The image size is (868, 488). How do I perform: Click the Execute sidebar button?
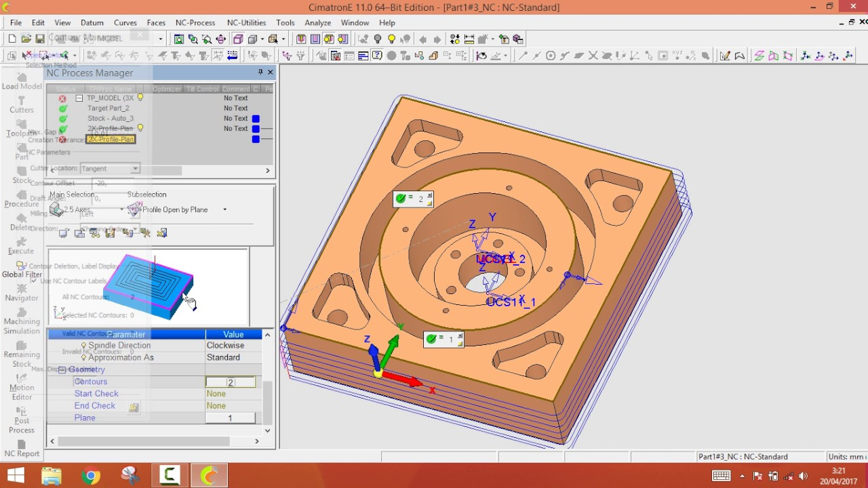[x=22, y=245]
